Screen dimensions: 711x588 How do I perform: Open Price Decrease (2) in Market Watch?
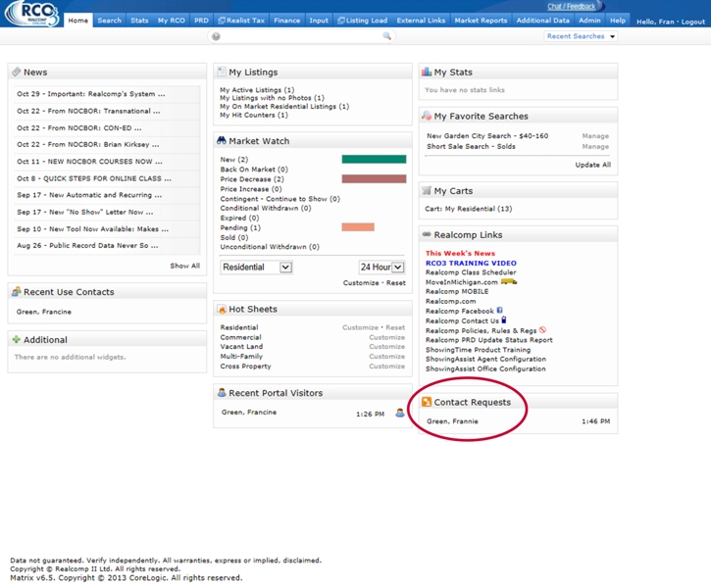(252, 179)
